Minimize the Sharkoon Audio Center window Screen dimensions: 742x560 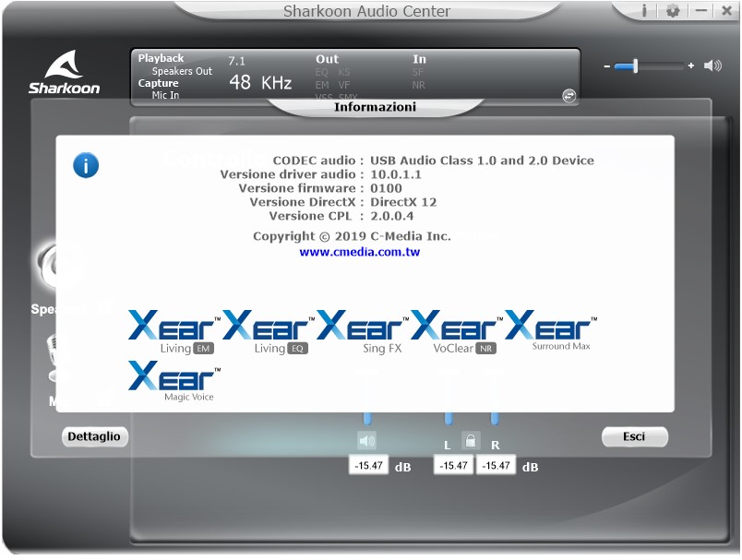[x=701, y=10]
